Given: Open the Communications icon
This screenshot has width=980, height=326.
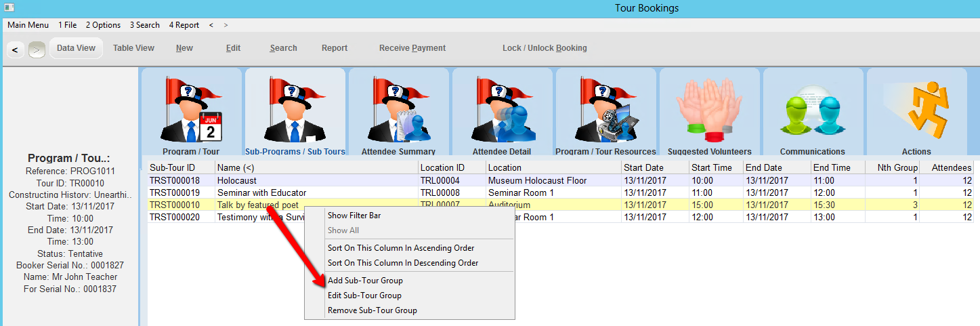Looking at the screenshot, I should 813,113.
